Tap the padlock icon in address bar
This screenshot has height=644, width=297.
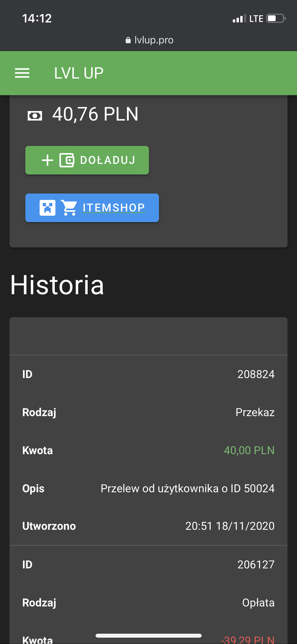pos(128,40)
